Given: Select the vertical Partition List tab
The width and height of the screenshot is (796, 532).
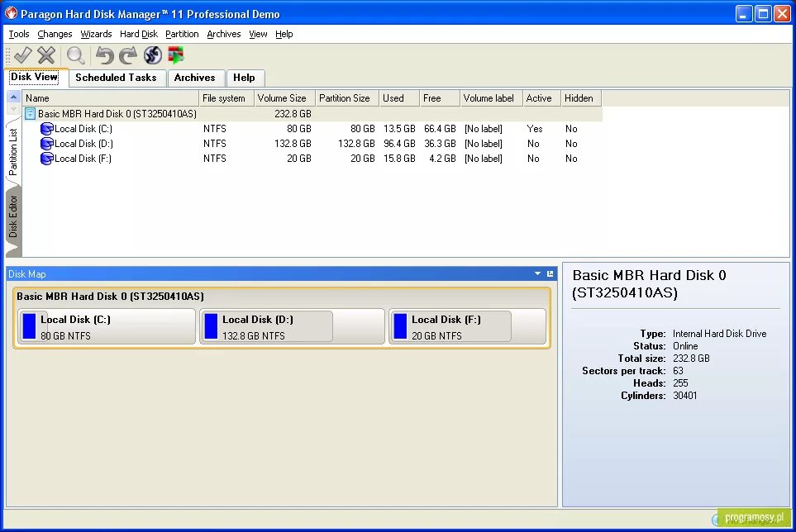Looking at the screenshot, I should click(13, 152).
